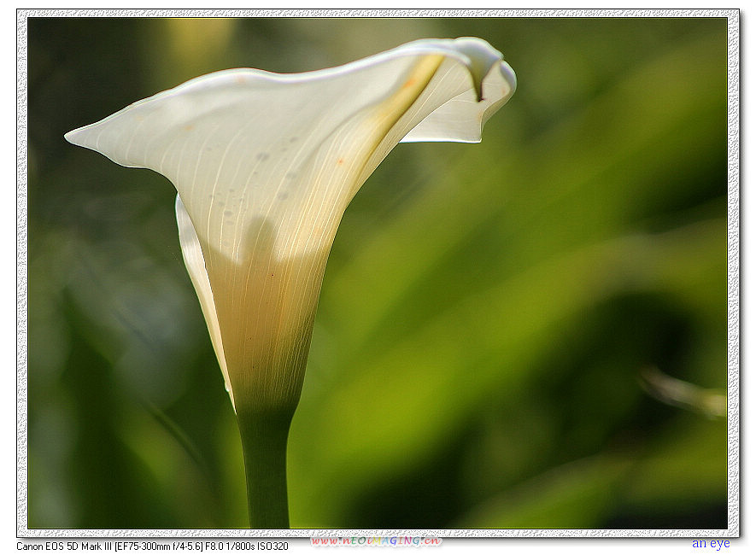Viewport: 756px width, 555px height.
Task: Click the 'an eye' signature text
Action: click(x=711, y=543)
